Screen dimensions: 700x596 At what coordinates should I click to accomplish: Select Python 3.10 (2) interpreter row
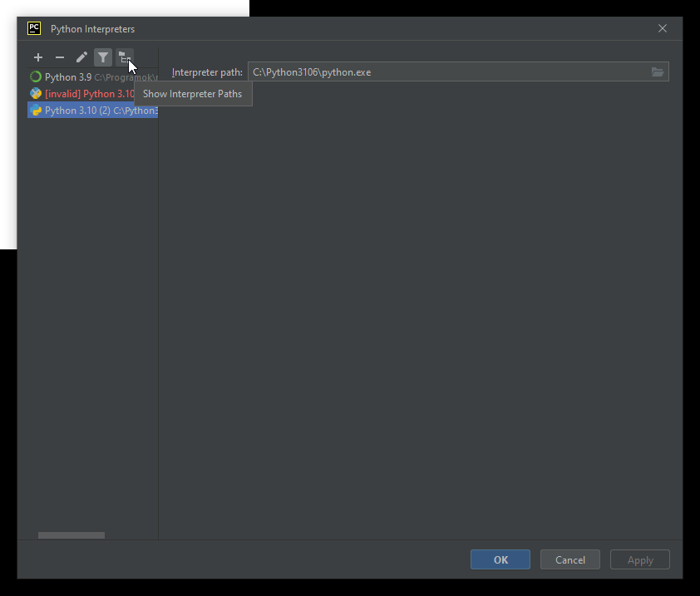click(93, 111)
